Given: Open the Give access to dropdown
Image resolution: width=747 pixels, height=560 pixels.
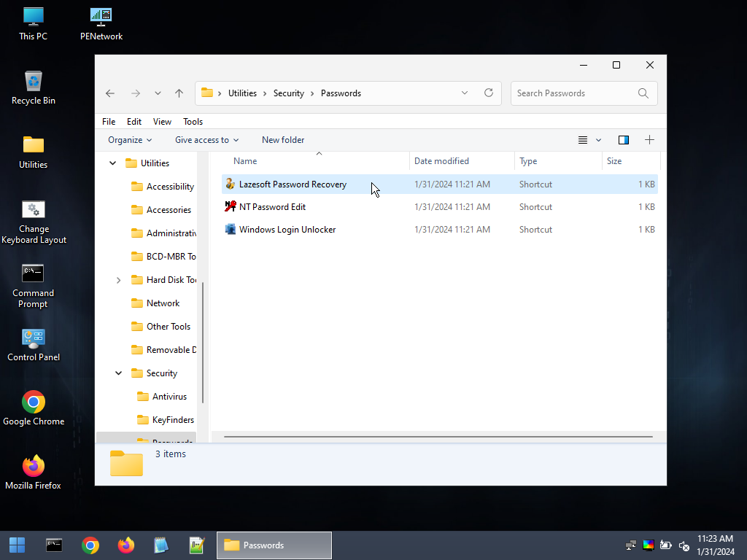Looking at the screenshot, I should click(x=206, y=140).
